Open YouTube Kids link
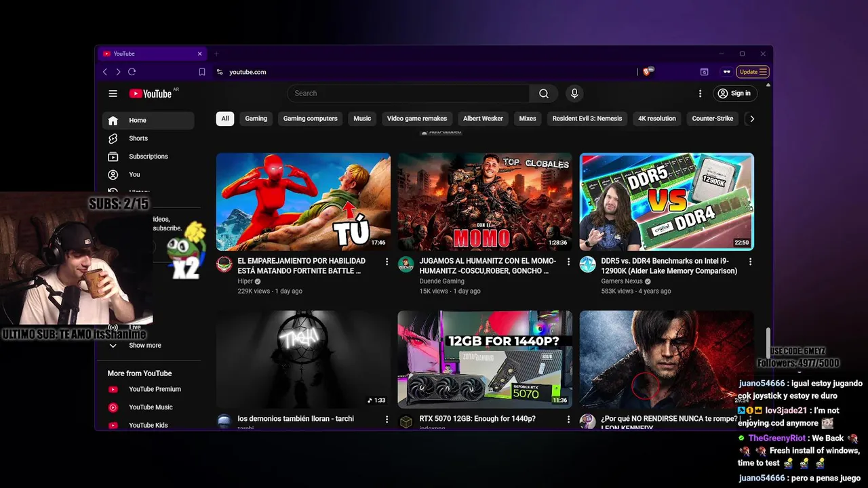Viewport: 868px width, 488px height. coord(148,425)
